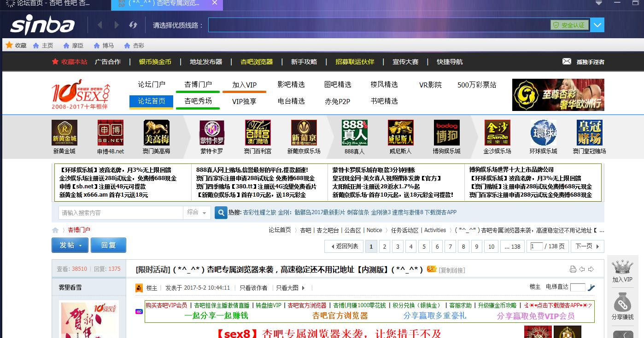644x338 pixels.
Task: Click the 回复 reply button
Action: click(x=108, y=245)
